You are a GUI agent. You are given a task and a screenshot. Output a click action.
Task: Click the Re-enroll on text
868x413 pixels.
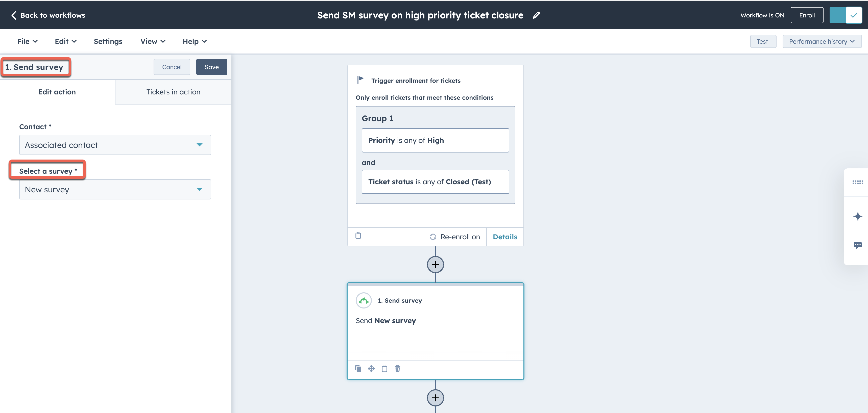pyautogui.click(x=460, y=237)
